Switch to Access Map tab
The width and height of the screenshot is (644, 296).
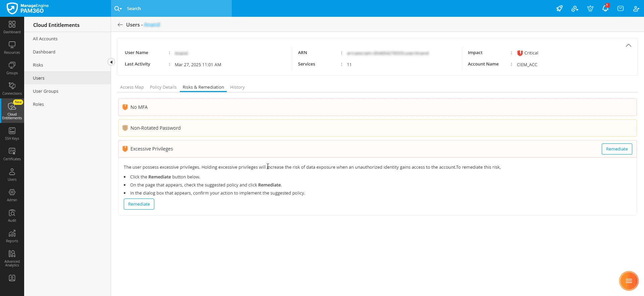click(x=132, y=87)
